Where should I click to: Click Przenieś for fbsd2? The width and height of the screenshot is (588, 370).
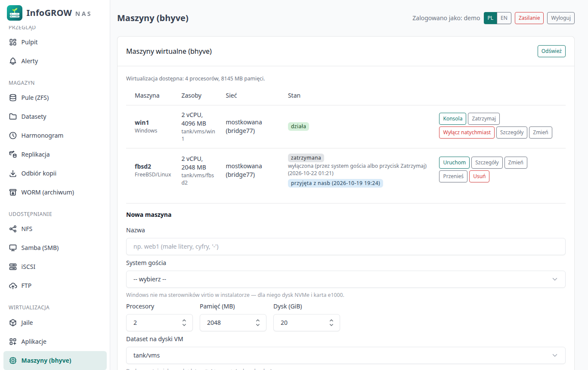[453, 176]
